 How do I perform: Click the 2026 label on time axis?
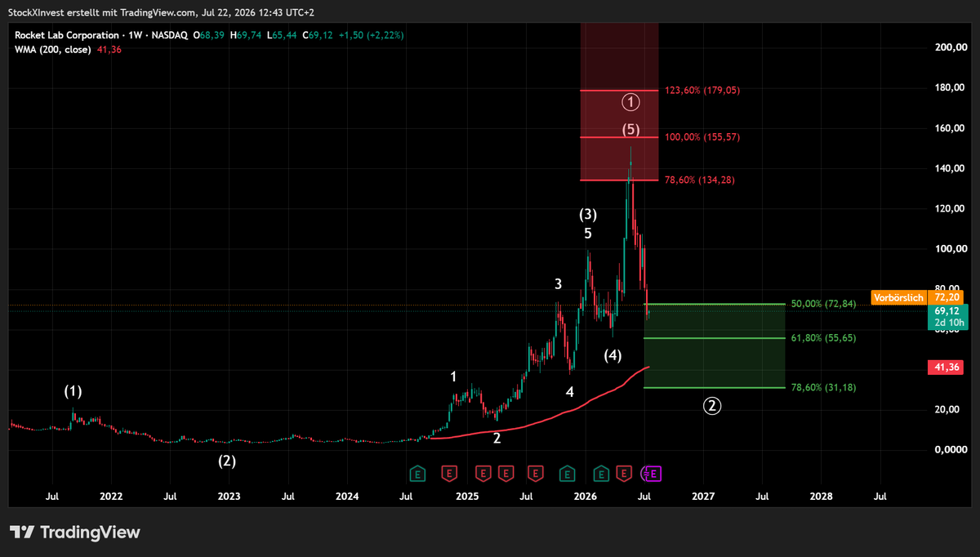pos(586,496)
